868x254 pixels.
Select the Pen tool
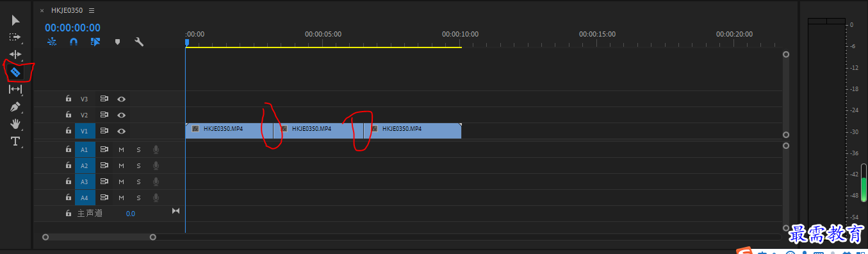15,106
